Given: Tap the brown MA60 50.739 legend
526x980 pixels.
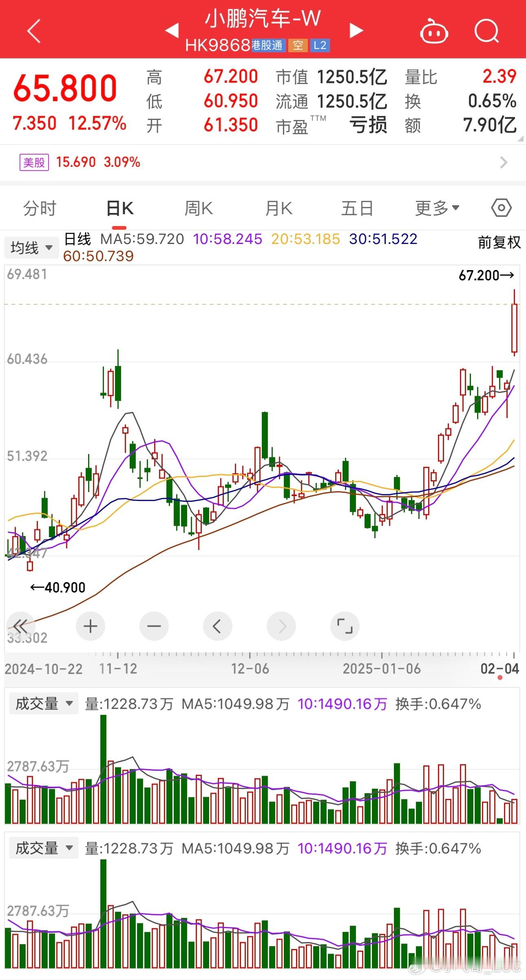Looking at the screenshot, I should 98,256.
